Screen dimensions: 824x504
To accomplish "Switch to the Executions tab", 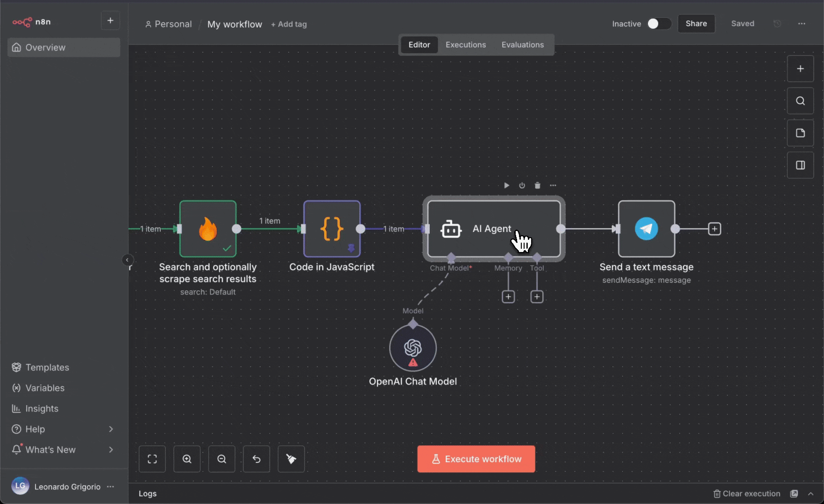I will pyautogui.click(x=465, y=44).
